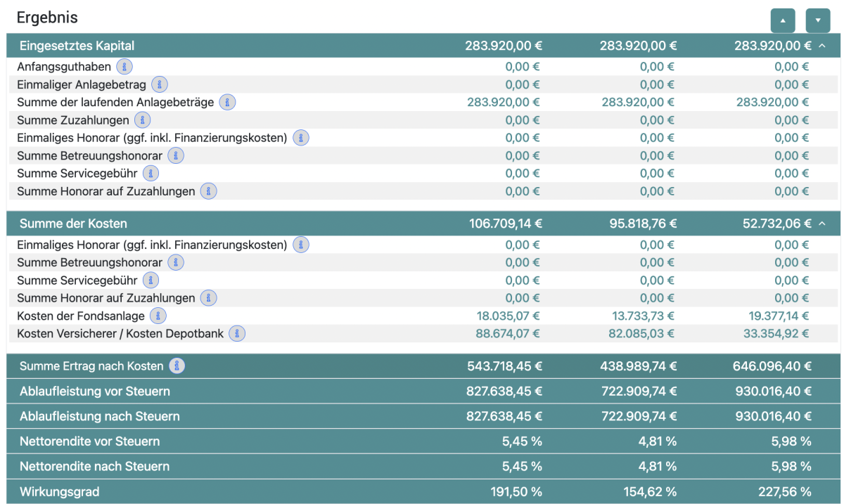Click the Summe der Kosten header label
This screenshot has height=504, width=844.
(73, 224)
